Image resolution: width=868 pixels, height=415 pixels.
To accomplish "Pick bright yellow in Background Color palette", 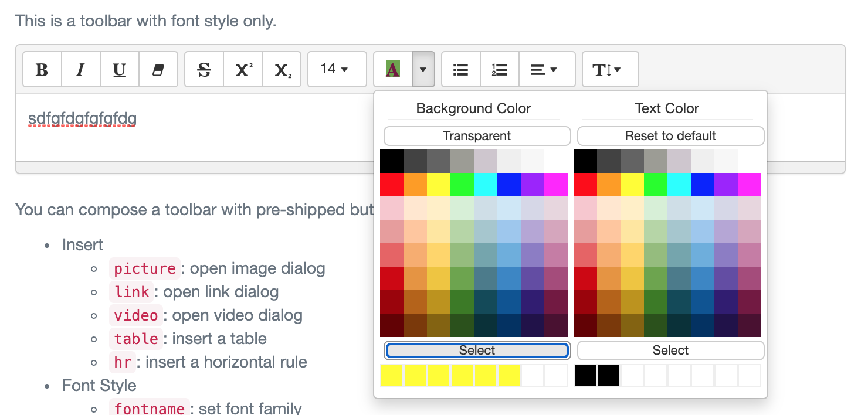I will pos(439,185).
